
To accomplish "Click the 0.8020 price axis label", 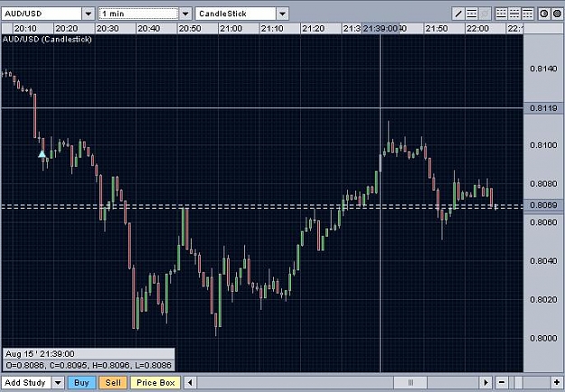I will pos(543,300).
